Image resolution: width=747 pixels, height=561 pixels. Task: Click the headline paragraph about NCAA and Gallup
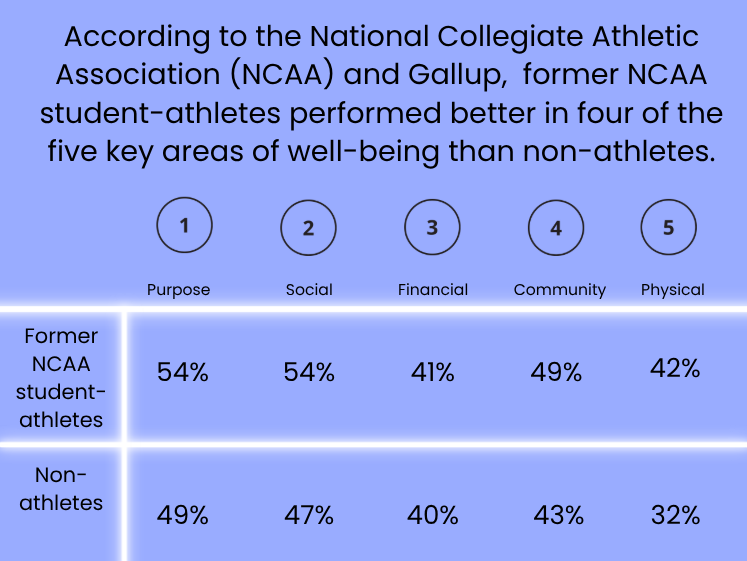[381, 94]
